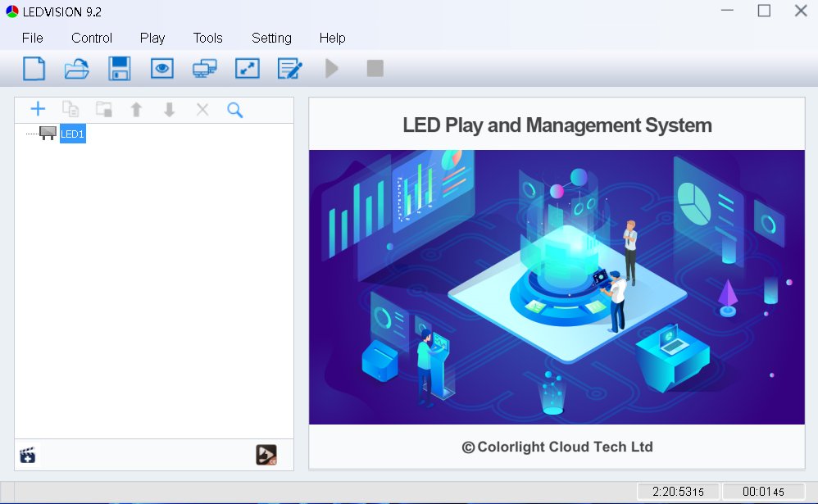Click the copy icon in program panel
This screenshot has height=504, width=818.
[x=70, y=110]
